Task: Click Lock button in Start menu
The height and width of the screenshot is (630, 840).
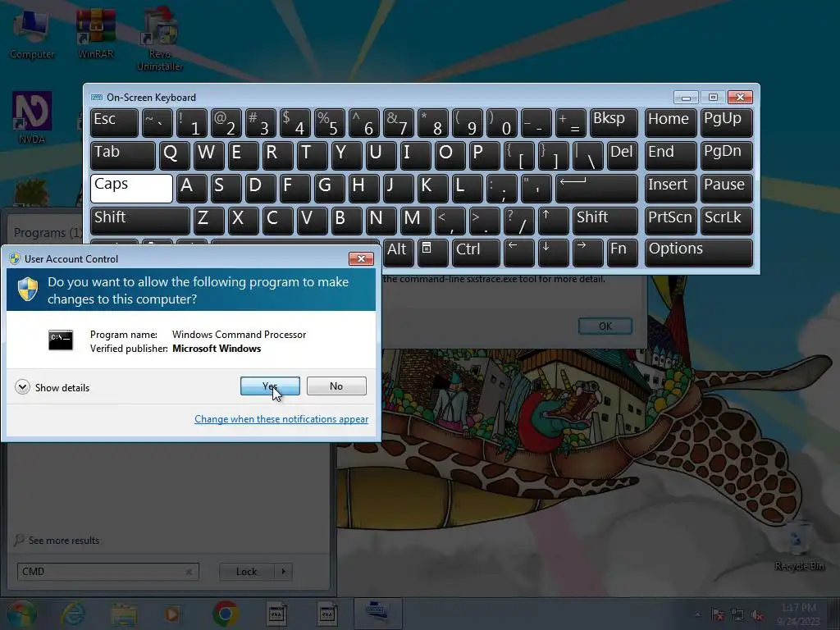Action: (246, 572)
